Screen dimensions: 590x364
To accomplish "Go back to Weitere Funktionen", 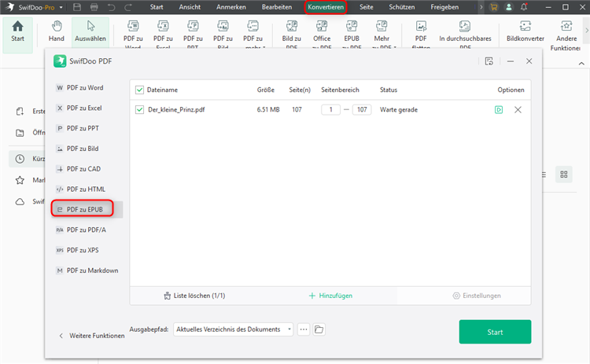I will tap(92, 336).
